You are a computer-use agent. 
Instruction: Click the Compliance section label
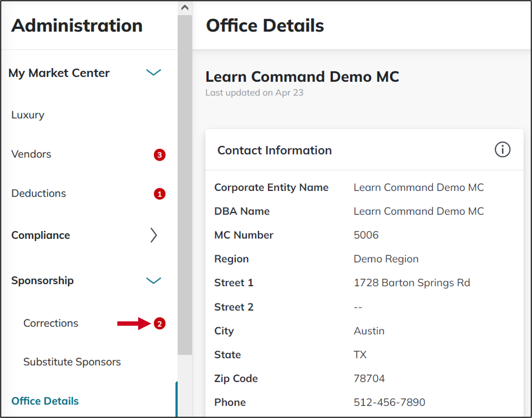[41, 235]
